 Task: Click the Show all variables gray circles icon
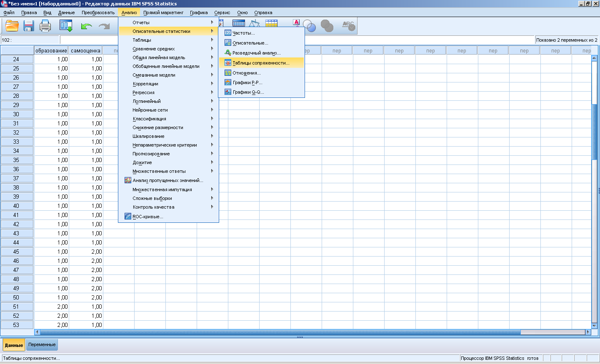point(327,26)
